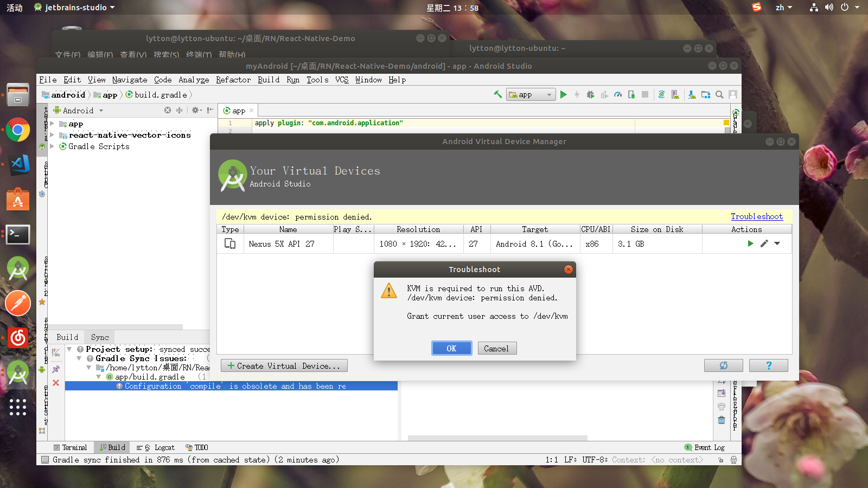Switch to the Sync tab
Viewport: 868px width, 488px height.
[x=100, y=337]
